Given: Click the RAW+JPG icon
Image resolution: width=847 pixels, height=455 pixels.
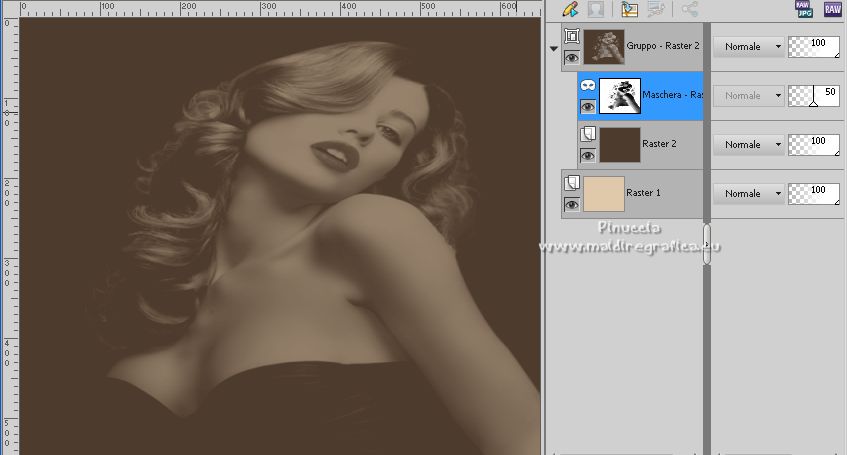Looking at the screenshot, I should click(804, 10).
